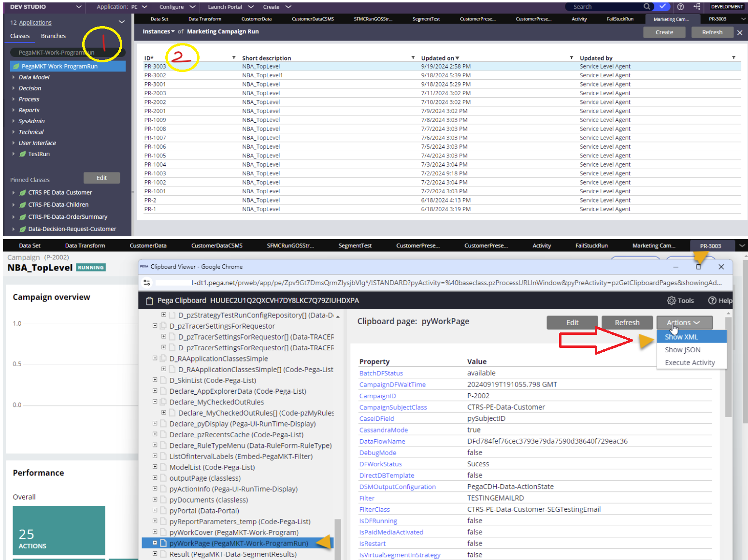Click the magnifier icon in the Search box
This screenshot has height=560, width=748.
647,7
